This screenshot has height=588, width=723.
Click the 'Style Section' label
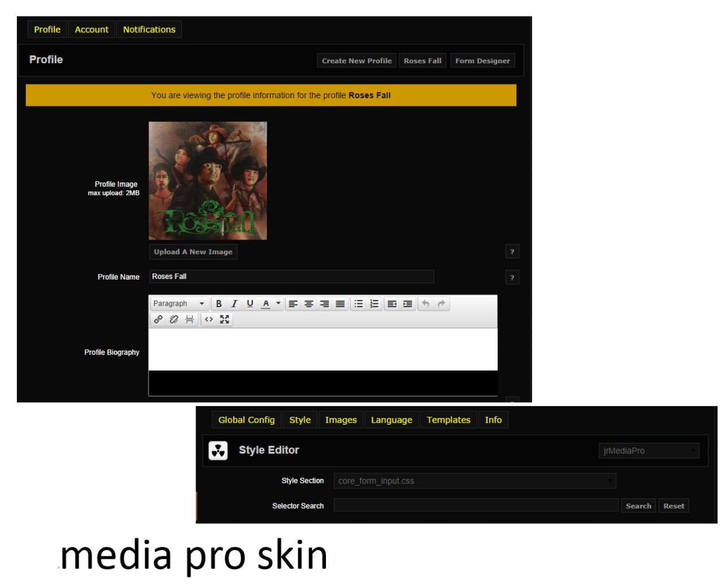tap(303, 481)
